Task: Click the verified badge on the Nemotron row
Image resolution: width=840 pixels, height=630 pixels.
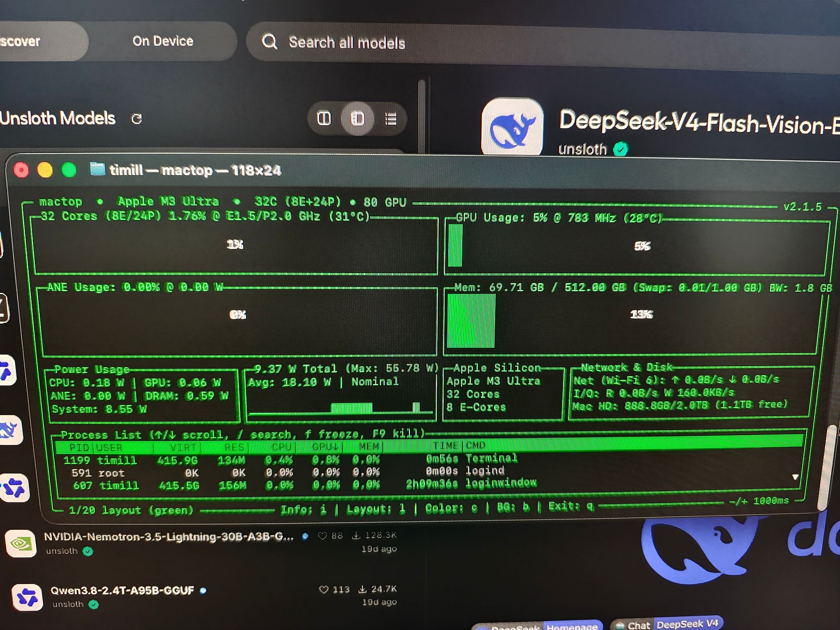Action: 88,551
